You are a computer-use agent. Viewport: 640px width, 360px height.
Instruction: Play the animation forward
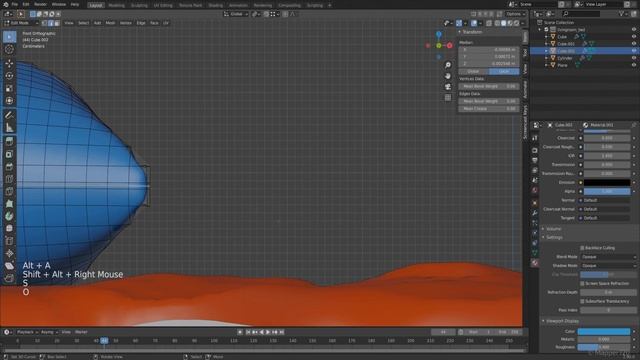point(268,332)
